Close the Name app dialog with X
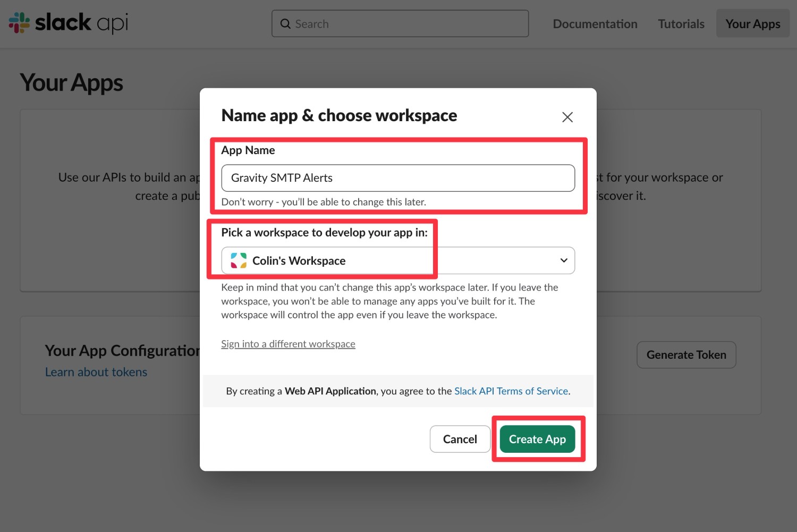This screenshot has width=797, height=532. (567, 117)
